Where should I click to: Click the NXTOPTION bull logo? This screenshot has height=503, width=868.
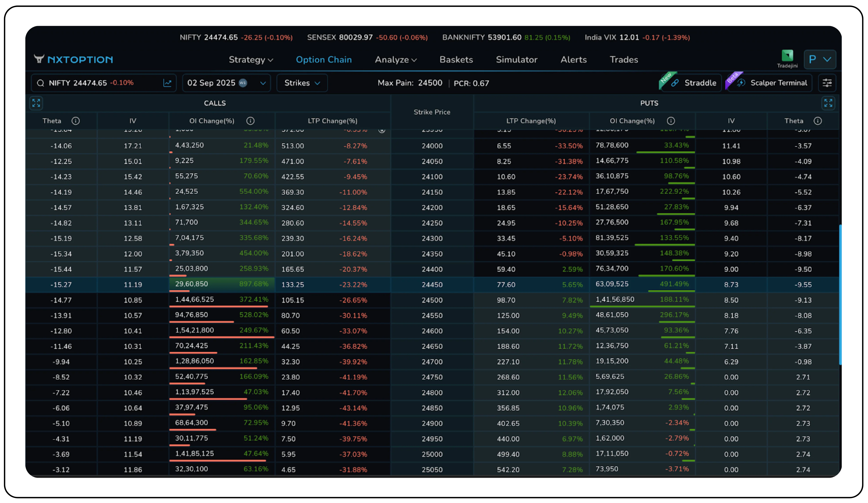click(39, 59)
